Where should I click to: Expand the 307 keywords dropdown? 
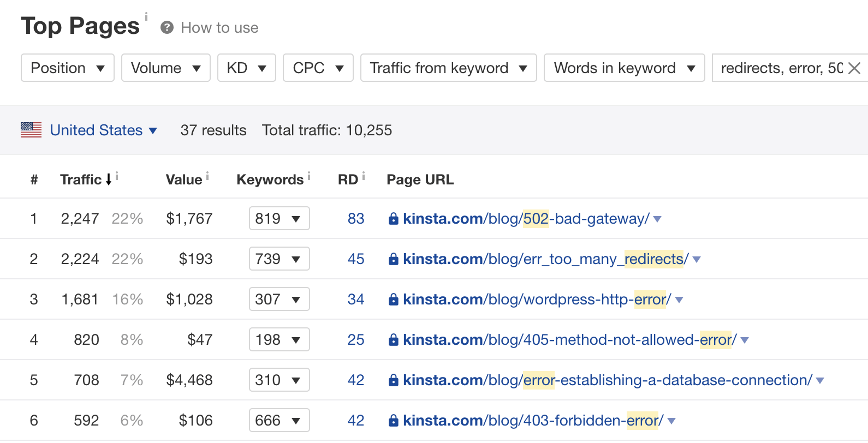tap(280, 299)
